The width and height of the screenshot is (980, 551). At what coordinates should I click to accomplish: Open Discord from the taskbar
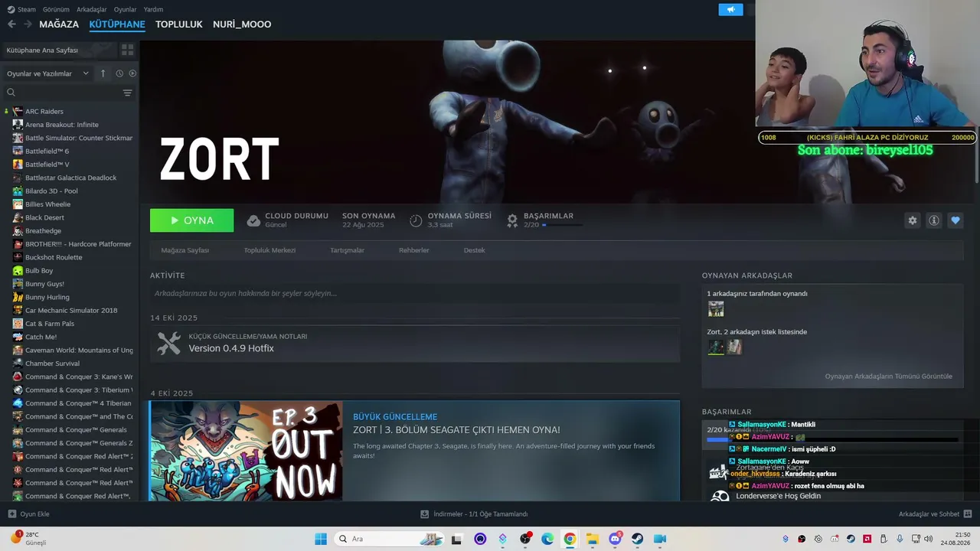click(x=615, y=539)
